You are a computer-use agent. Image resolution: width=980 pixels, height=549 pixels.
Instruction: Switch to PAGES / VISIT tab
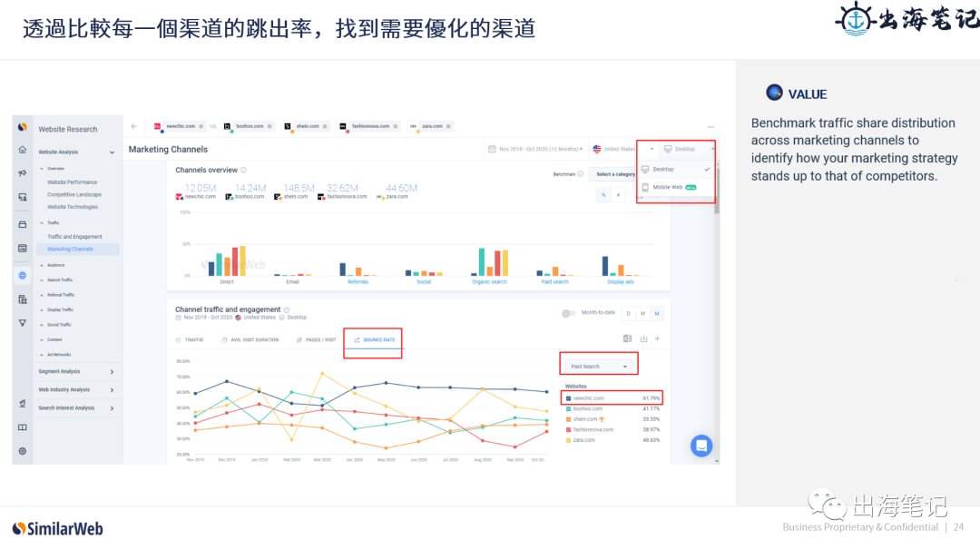[317, 340]
